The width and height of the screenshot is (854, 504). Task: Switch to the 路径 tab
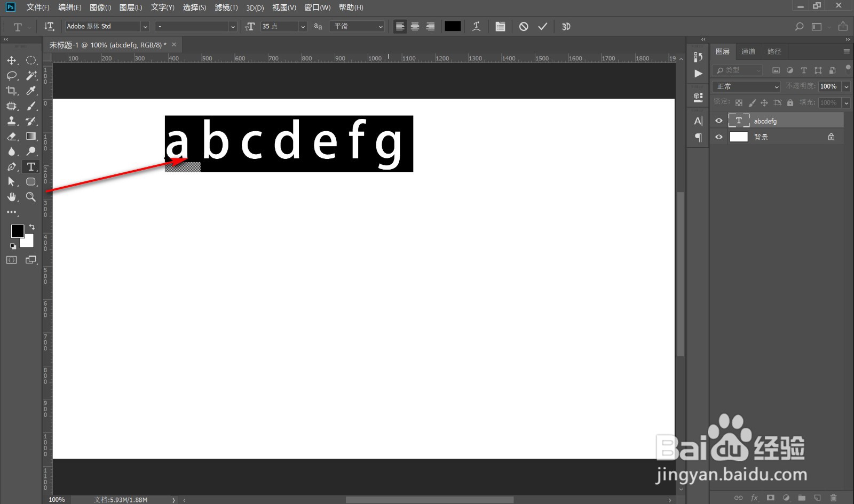pos(774,51)
